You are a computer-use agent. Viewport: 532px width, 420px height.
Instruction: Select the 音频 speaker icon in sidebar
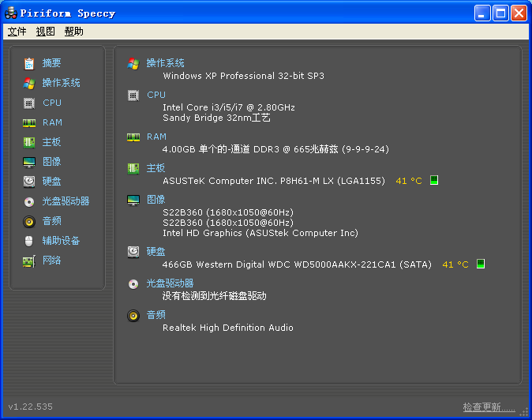coord(29,221)
